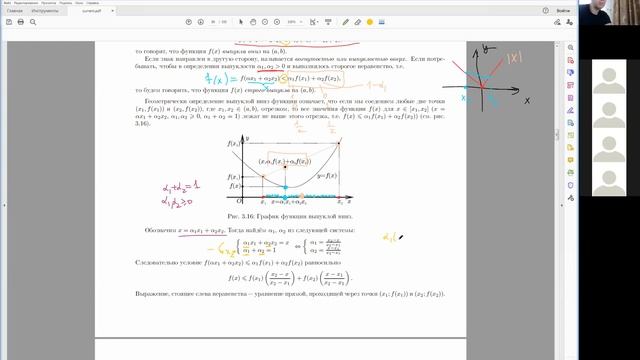Open the yellow file send tool in right pane
Screen dimensions: 640x360
click(571, 148)
